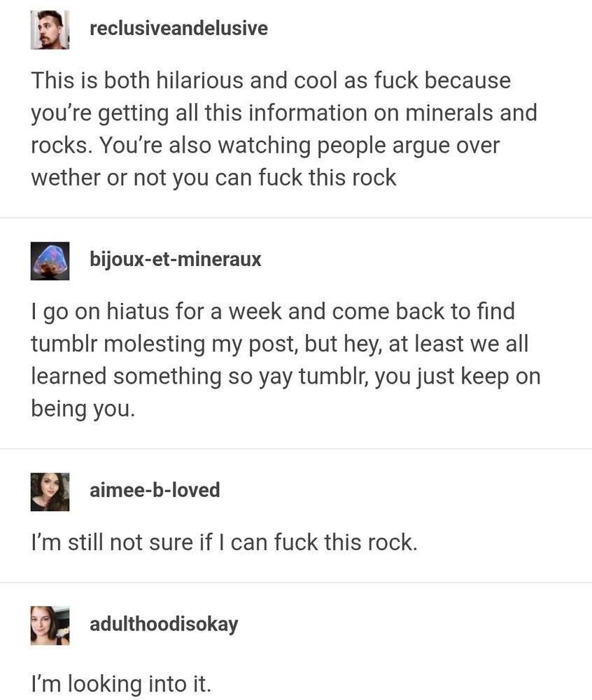This screenshot has height=700, width=592.
Task: Open the adulthoodisokay username link
Action: click(x=164, y=624)
